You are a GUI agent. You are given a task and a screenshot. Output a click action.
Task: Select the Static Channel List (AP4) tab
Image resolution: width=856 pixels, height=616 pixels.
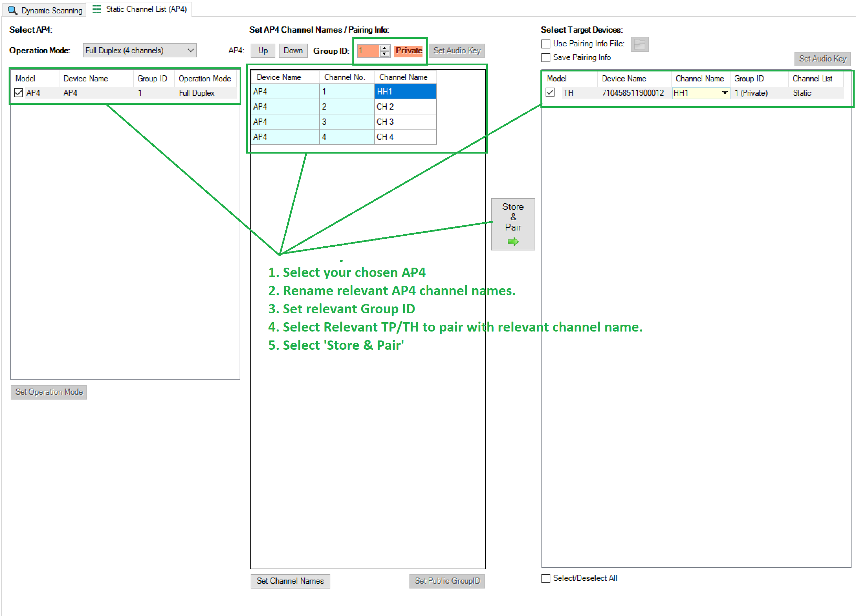tap(146, 9)
